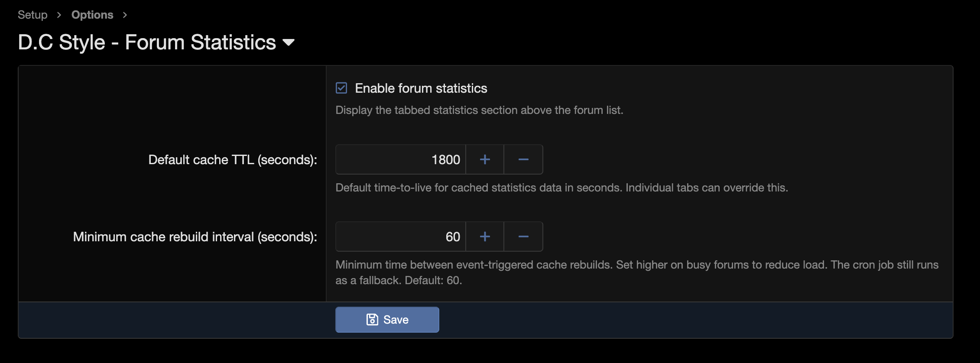Decrease rebuild interval using minus icon
Image resolution: width=980 pixels, height=363 pixels.
point(523,237)
